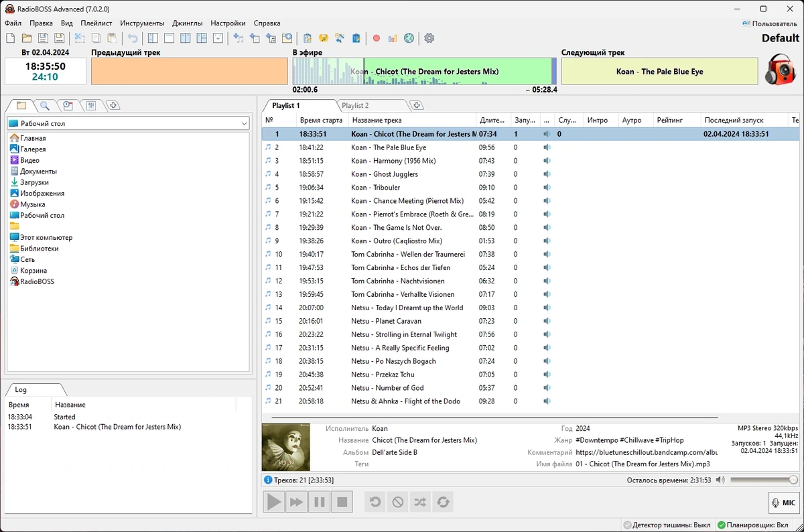
Task: Click the yellow music folder toolbar icon
Action: pos(324,38)
